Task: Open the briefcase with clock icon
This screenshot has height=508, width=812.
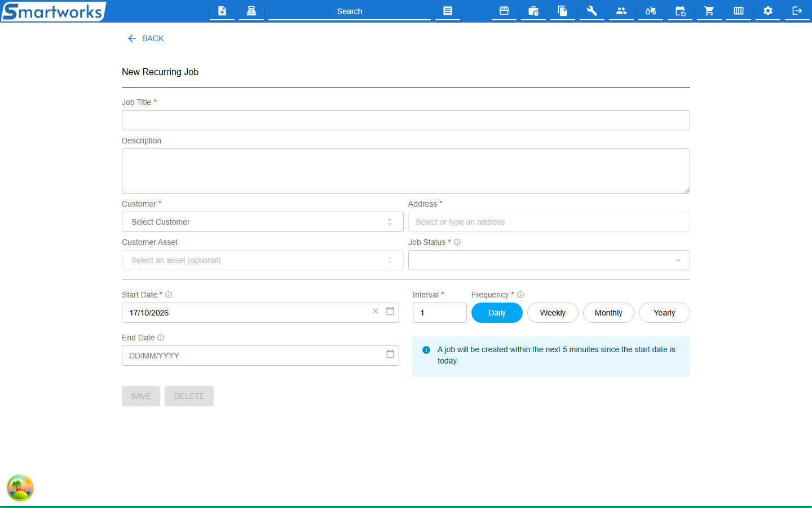Action: tap(533, 11)
